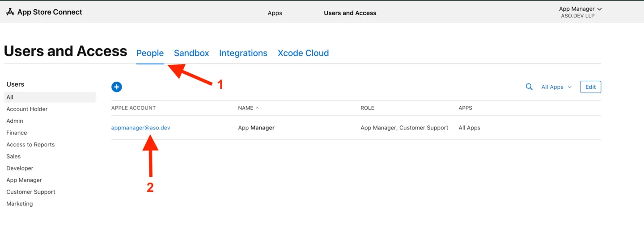Filter users by Developer role
The height and width of the screenshot is (233, 644).
20,168
